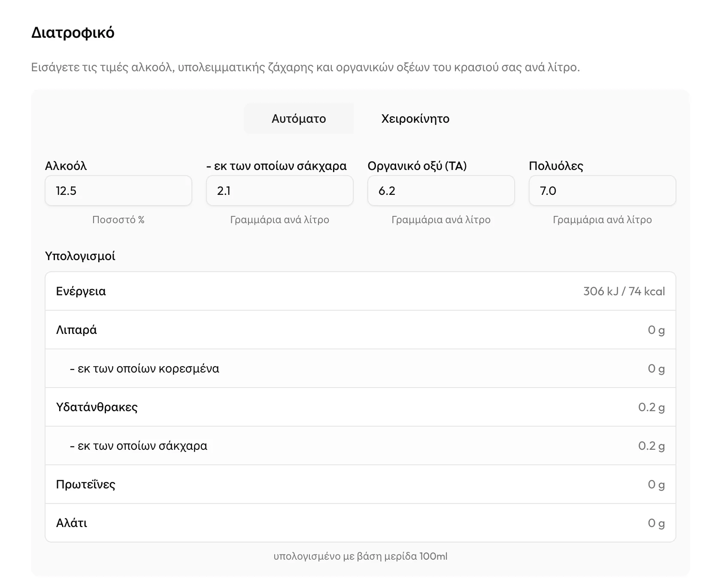Click the Υπολογισμοί section title
The width and height of the screenshot is (721, 588).
click(x=80, y=256)
